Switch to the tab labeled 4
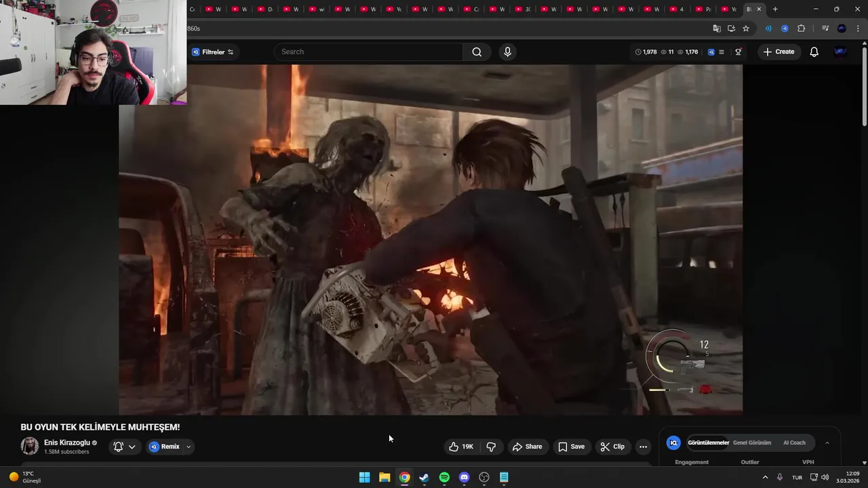The height and width of the screenshot is (488, 868). click(x=677, y=9)
